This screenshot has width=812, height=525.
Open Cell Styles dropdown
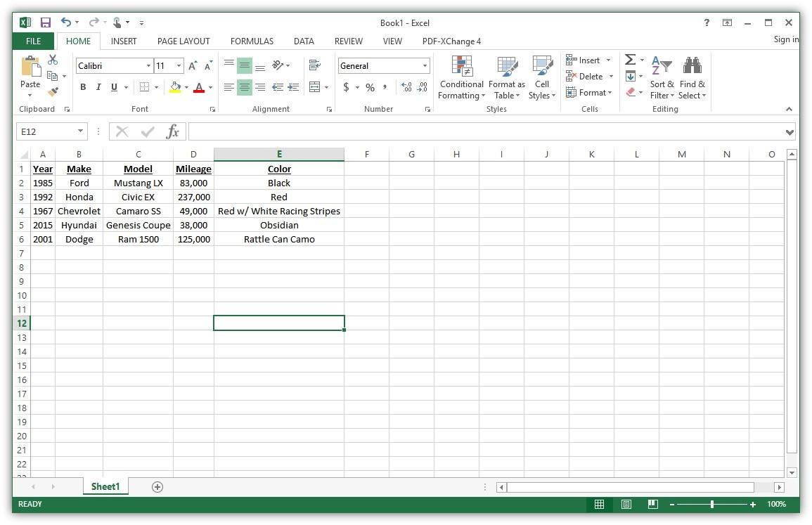(x=542, y=78)
